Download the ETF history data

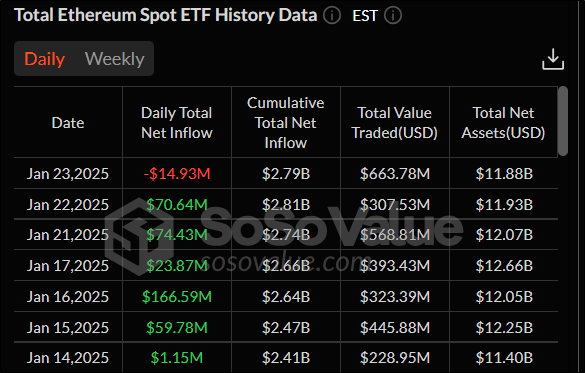(553, 59)
